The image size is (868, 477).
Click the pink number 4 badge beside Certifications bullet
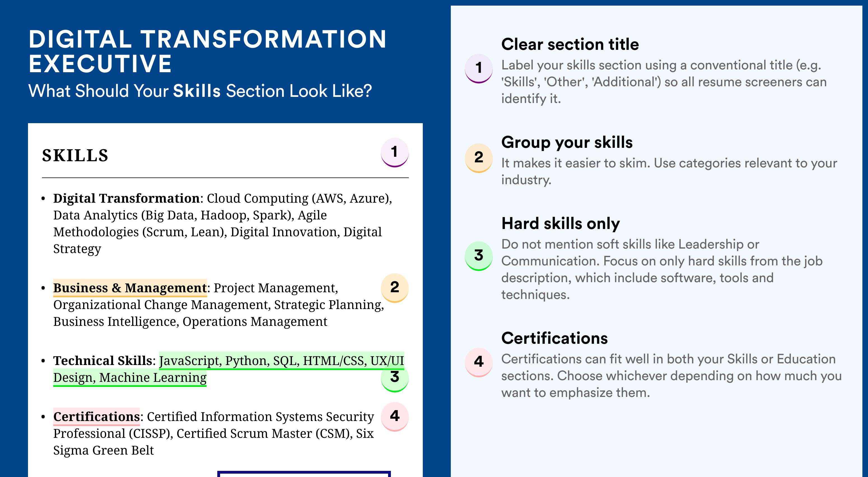tap(395, 417)
